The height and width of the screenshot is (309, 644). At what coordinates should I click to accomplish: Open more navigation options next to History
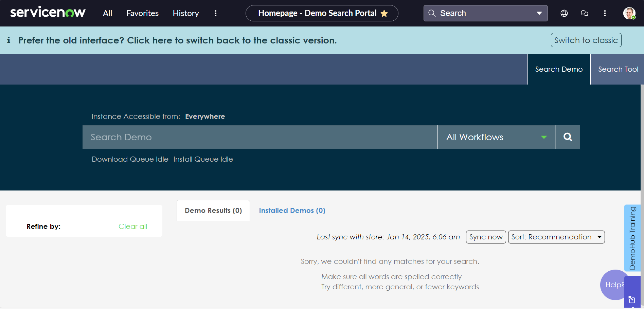(x=215, y=13)
